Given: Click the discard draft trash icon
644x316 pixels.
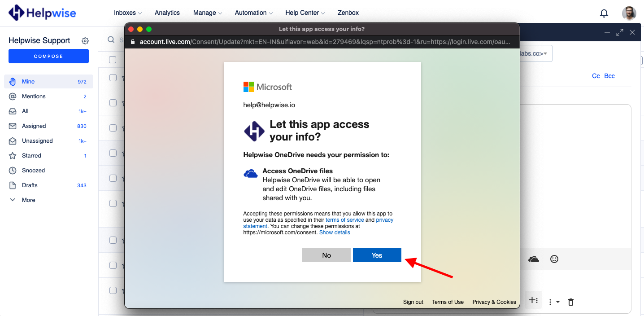Looking at the screenshot, I should [x=570, y=302].
